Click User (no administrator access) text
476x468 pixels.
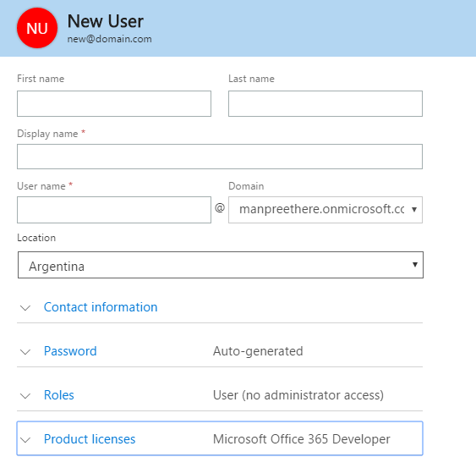point(298,395)
